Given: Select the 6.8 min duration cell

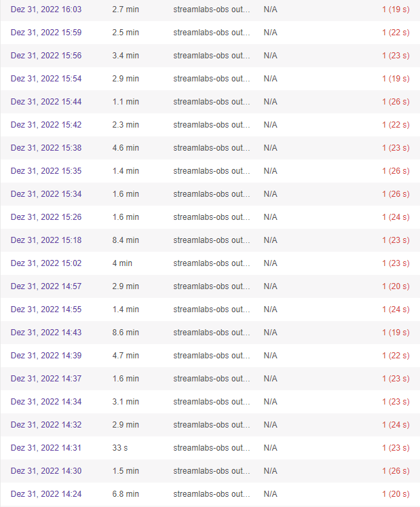Looking at the screenshot, I should (x=126, y=494).
